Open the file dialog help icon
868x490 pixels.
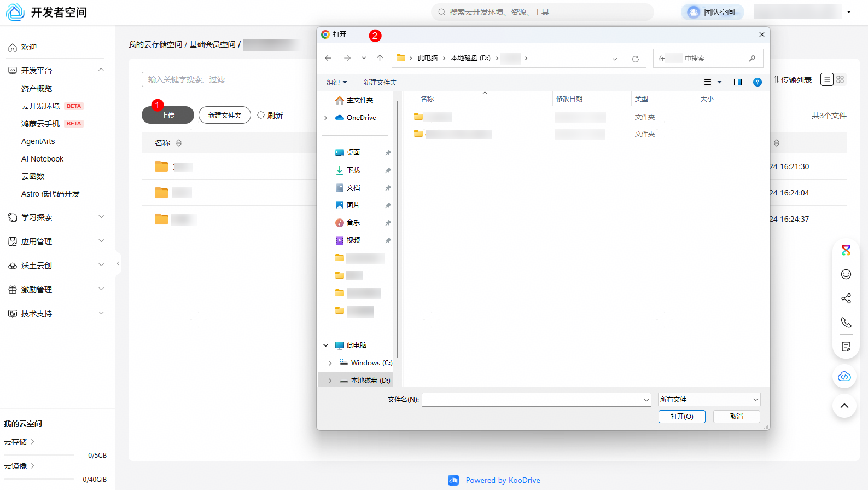pos(758,82)
